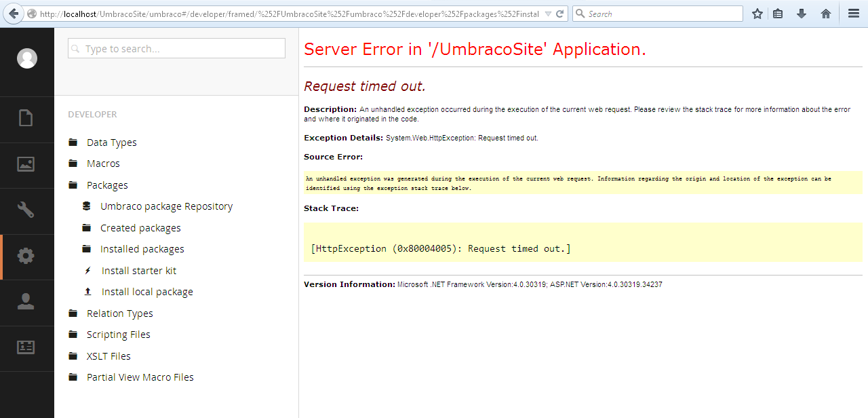Click the 'Version Information:' label

(349, 284)
